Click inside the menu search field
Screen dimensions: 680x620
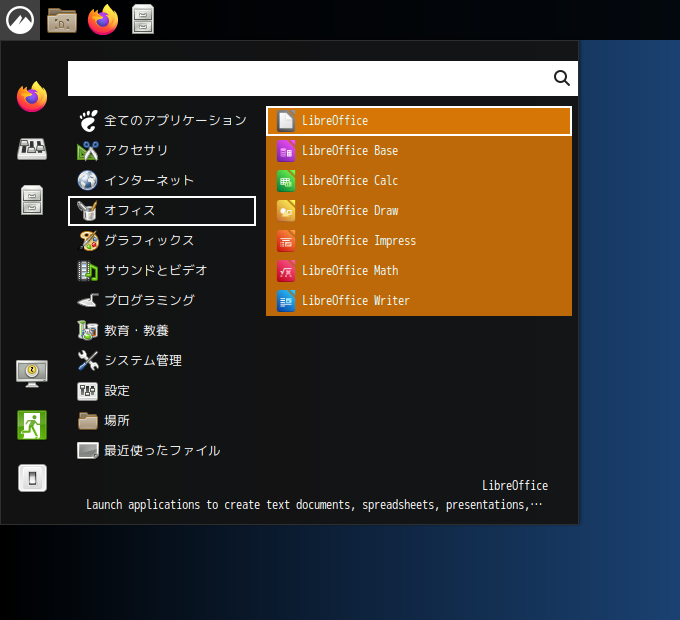point(323,78)
